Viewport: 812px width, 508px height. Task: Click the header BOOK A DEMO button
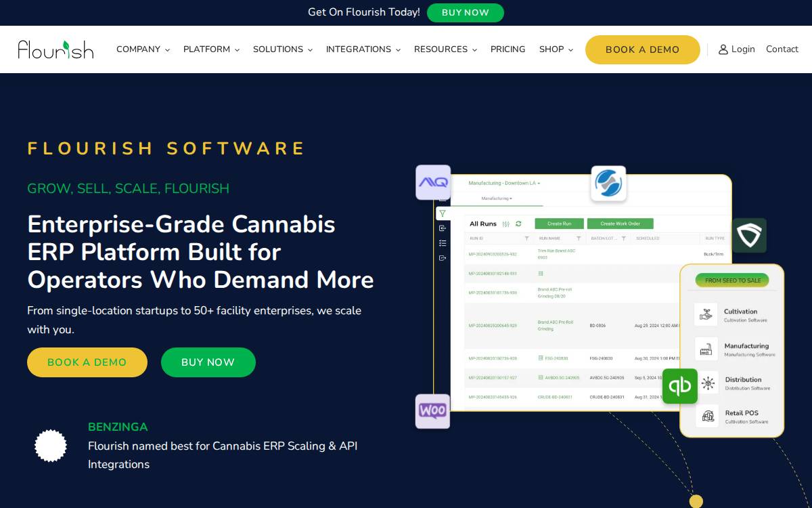tap(642, 49)
